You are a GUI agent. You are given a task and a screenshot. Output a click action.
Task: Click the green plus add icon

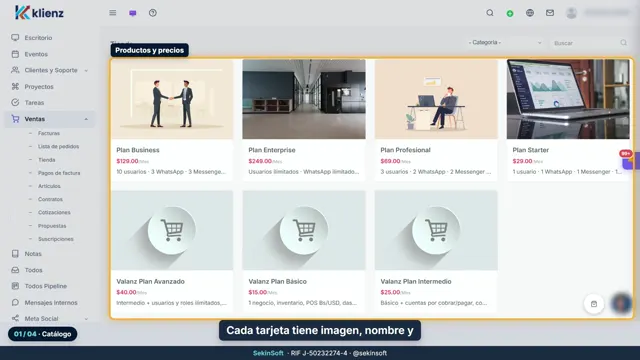(510, 13)
